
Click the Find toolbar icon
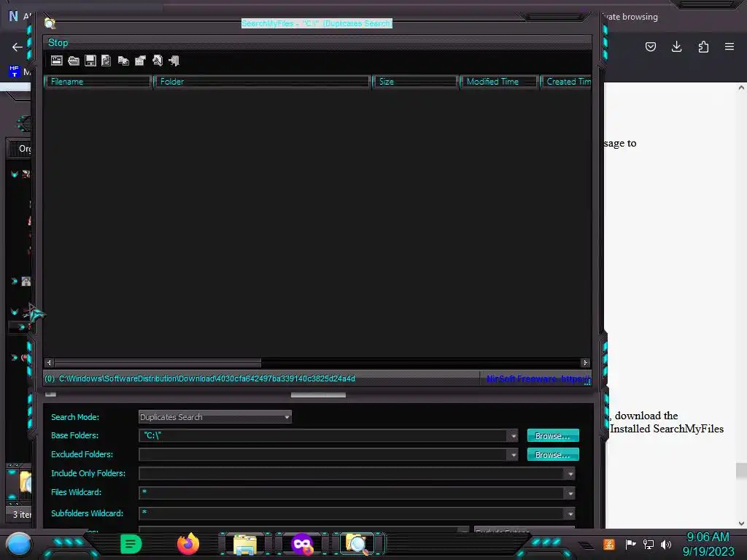click(x=158, y=61)
